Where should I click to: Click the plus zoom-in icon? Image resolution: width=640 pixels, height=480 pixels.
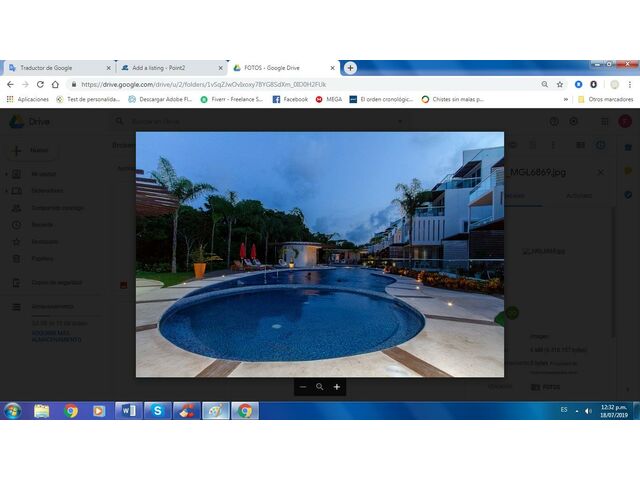[x=337, y=386]
